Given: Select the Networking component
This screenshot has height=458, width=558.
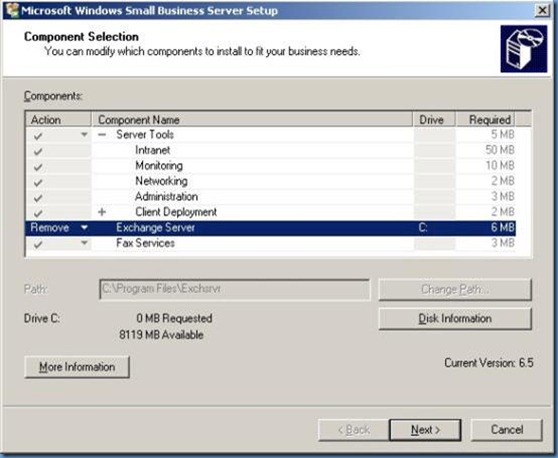Looking at the screenshot, I should point(161,181).
